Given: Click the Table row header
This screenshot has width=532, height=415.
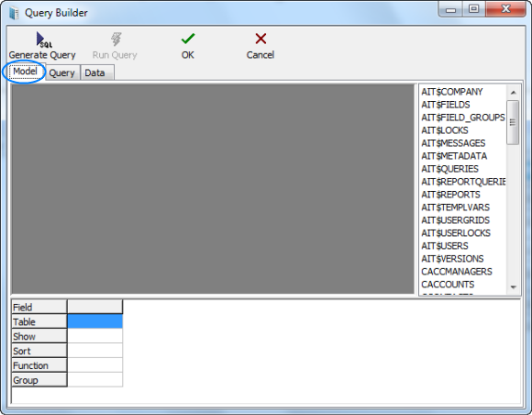Looking at the screenshot, I should click(x=39, y=321).
